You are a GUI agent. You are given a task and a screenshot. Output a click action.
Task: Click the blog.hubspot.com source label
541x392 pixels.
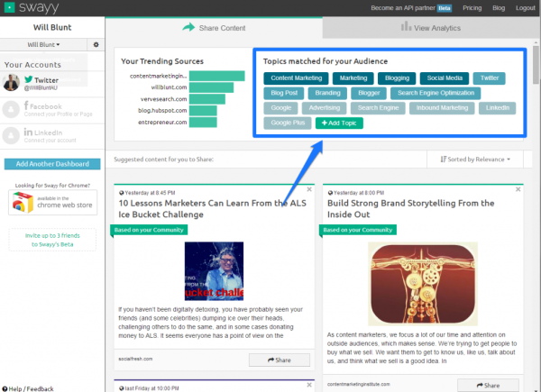(x=162, y=111)
